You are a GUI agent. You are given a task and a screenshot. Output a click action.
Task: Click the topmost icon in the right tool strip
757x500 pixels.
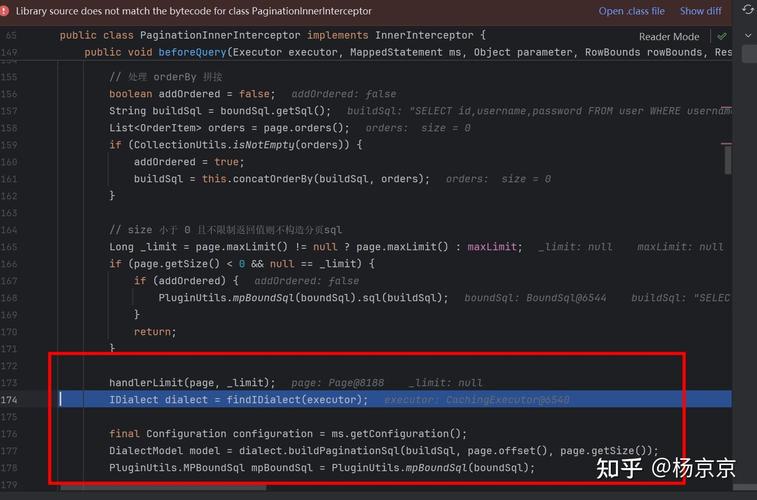[746, 10]
